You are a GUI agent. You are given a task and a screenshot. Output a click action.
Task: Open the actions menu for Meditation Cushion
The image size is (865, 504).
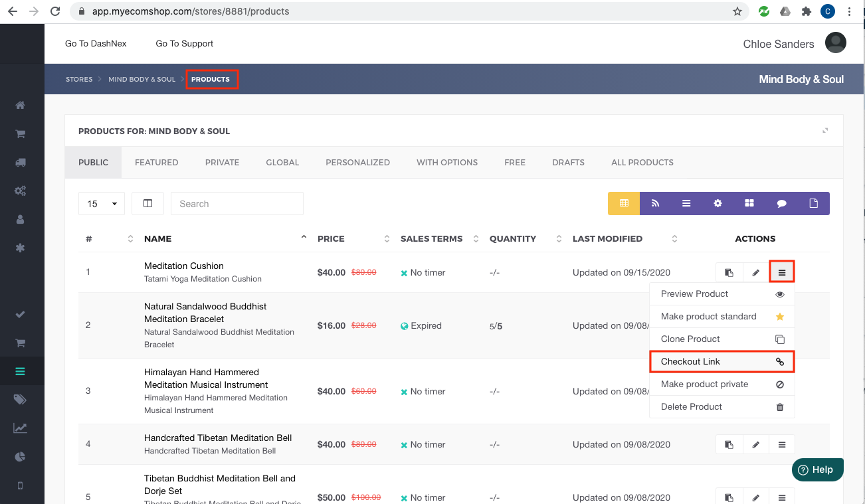click(x=782, y=272)
